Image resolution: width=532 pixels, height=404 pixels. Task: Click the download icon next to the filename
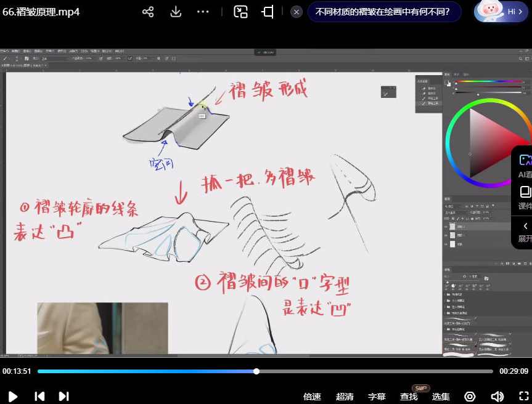(175, 12)
